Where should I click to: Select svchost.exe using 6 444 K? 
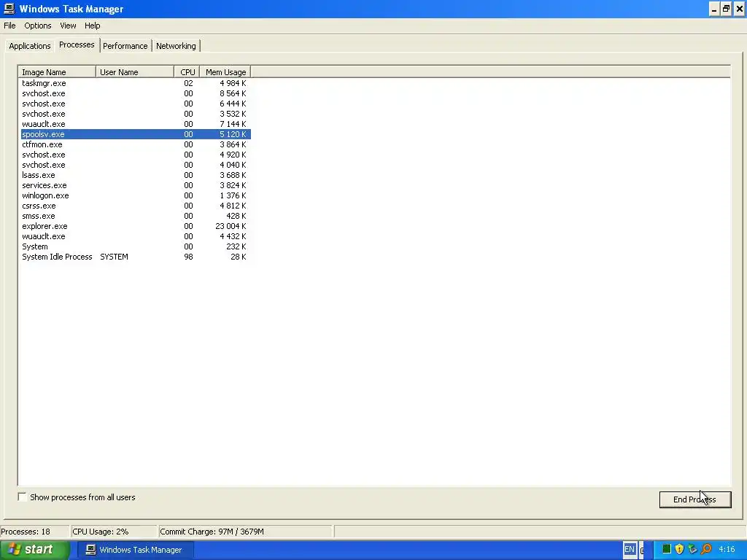coord(136,104)
